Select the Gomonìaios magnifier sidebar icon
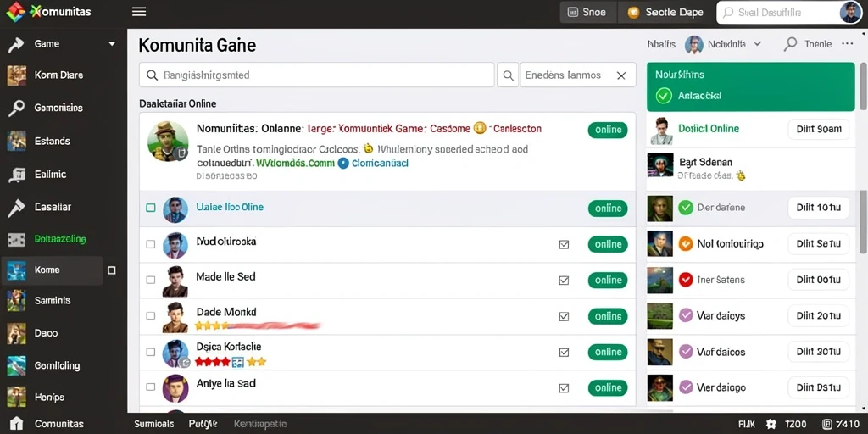 (16, 108)
